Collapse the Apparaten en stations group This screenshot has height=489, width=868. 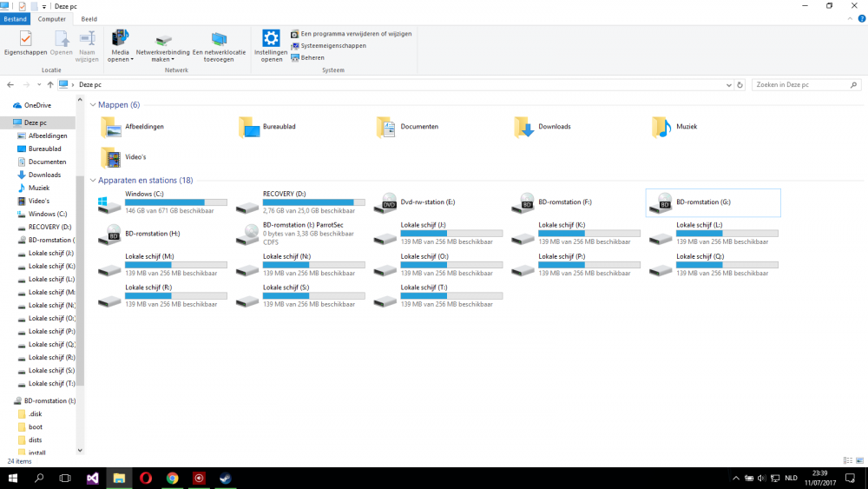pyautogui.click(x=93, y=181)
